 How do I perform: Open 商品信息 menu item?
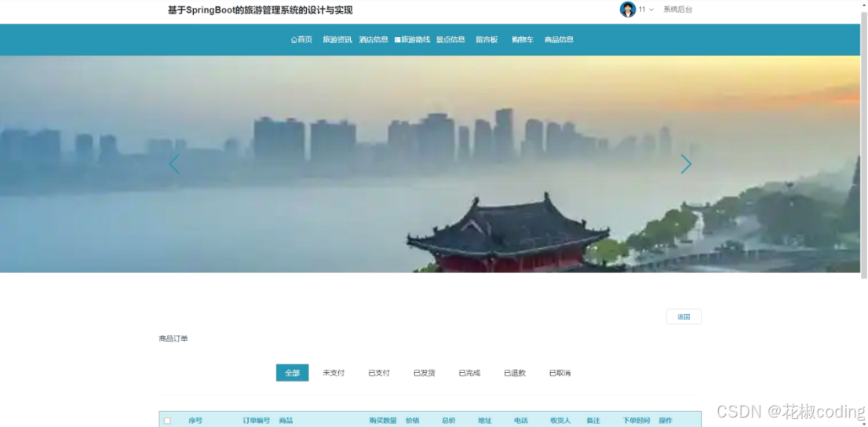click(559, 40)
